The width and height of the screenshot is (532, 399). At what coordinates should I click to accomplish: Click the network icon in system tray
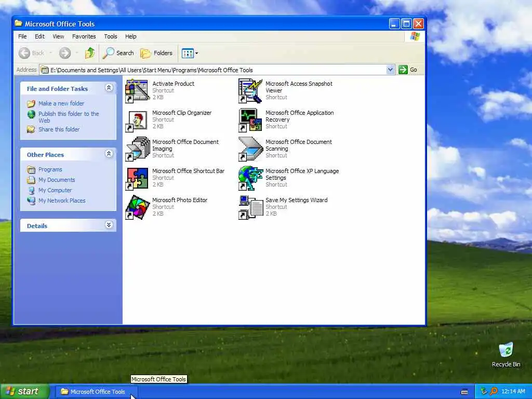coord(484,392)
